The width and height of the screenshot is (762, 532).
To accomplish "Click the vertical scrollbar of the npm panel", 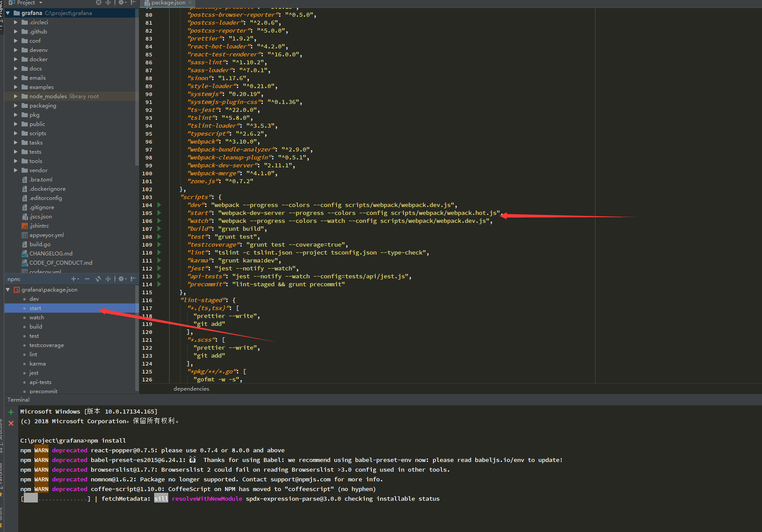I will tap(137, 338).
